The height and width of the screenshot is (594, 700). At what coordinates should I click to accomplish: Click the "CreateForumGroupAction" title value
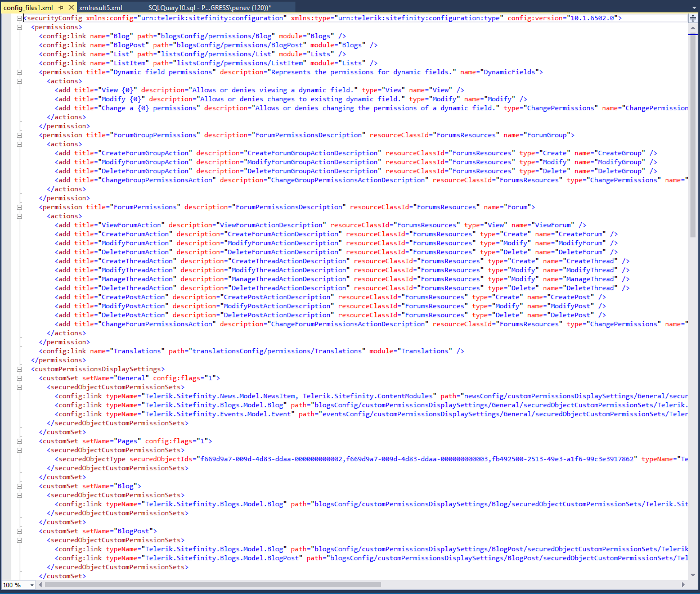pyautogui.click(x=145, y=153)
